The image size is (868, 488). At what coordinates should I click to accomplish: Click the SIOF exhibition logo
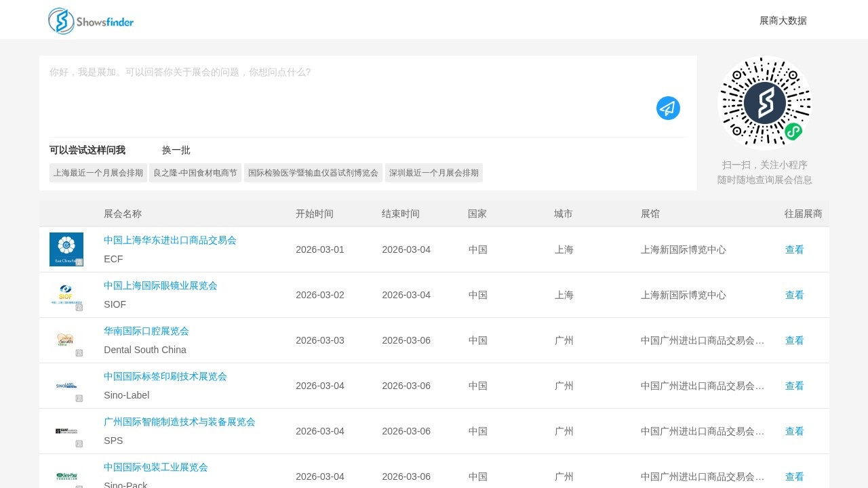[x=66, y=295]
